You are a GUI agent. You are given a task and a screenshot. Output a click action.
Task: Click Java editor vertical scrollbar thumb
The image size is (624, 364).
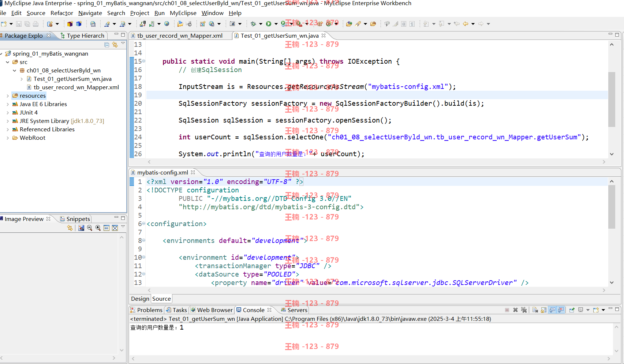612,100
